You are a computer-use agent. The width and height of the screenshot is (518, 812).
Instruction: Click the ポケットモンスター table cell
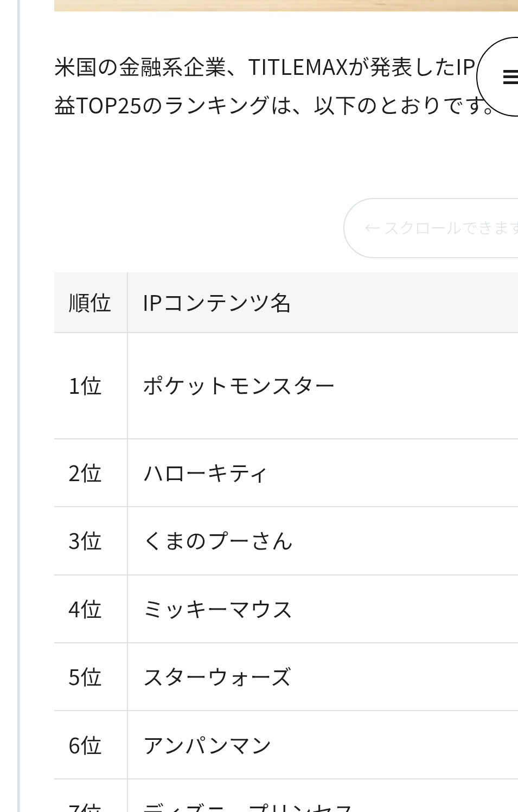pyautogui.click(x=323, y=386)
